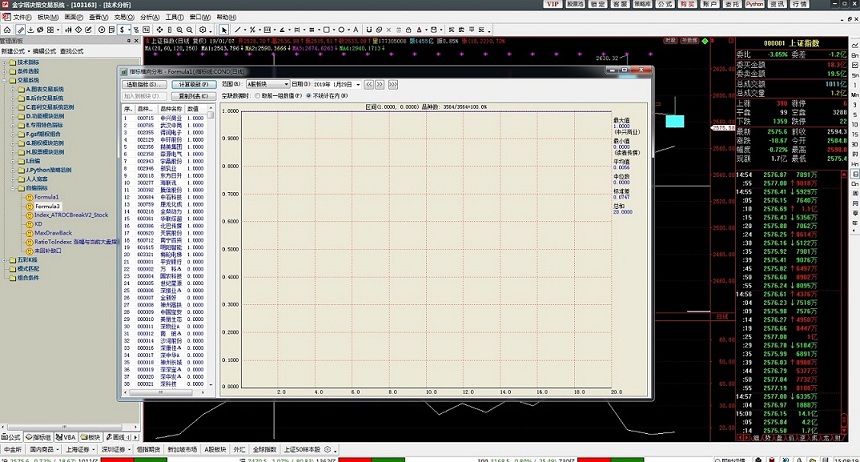Image resolution: width=860 pixels, height=462 pixels.
Task: Click the magnet snap icon
Action: coord(369,29)
